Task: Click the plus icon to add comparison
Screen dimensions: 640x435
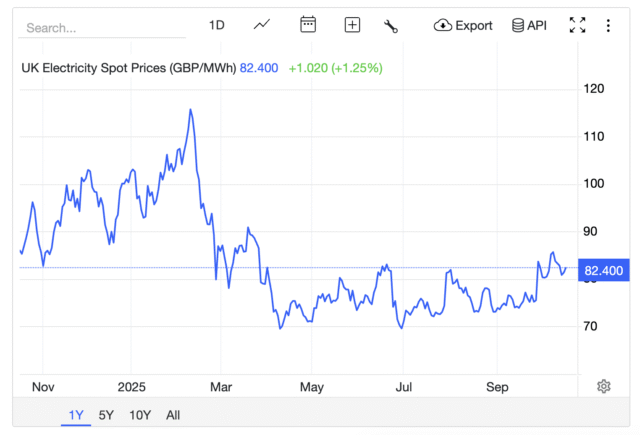Action: tap(352, 25)
